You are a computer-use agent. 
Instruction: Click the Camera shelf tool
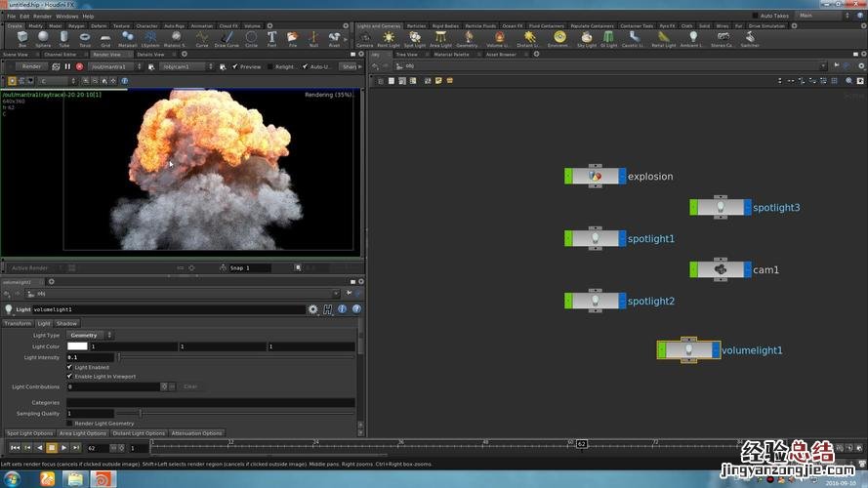pos(364,39)
